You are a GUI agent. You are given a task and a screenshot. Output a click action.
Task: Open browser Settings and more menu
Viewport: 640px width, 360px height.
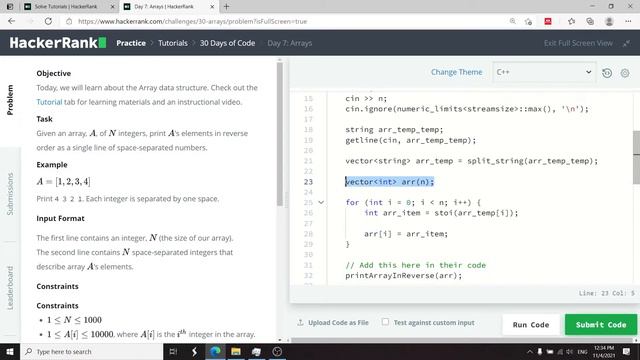[628, 21]
